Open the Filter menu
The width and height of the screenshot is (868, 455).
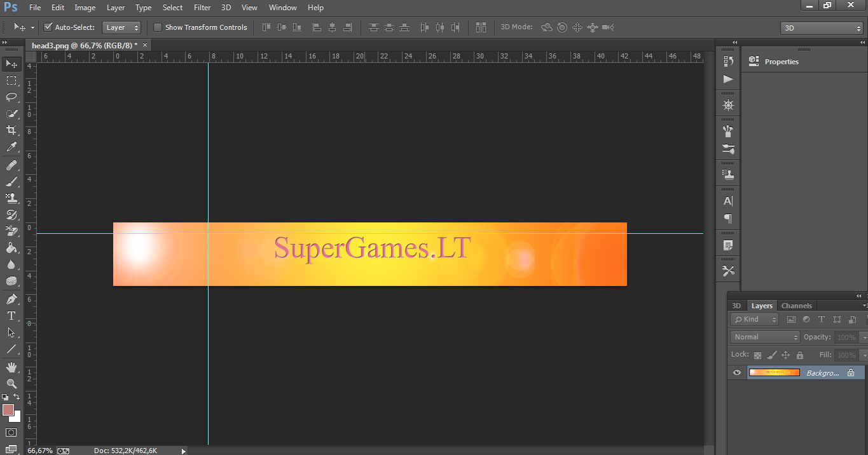pos(202,8)
